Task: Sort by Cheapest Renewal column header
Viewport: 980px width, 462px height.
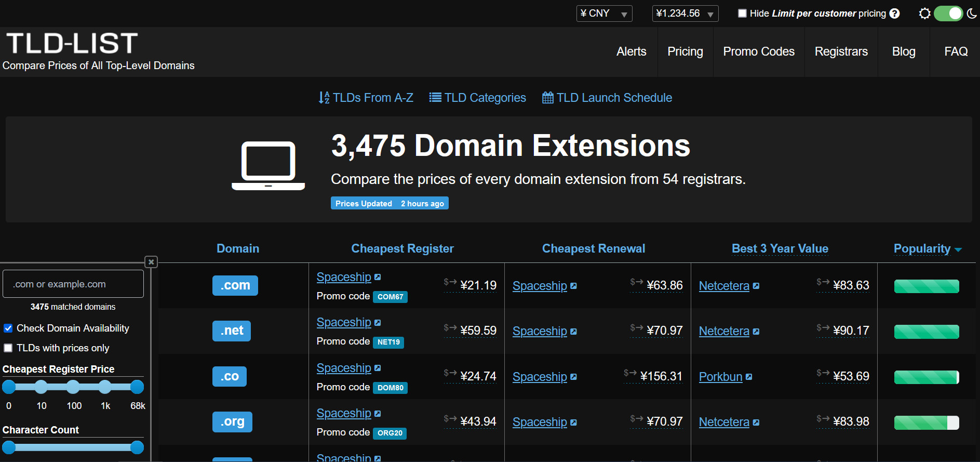Action: click(x=594, y=248)
